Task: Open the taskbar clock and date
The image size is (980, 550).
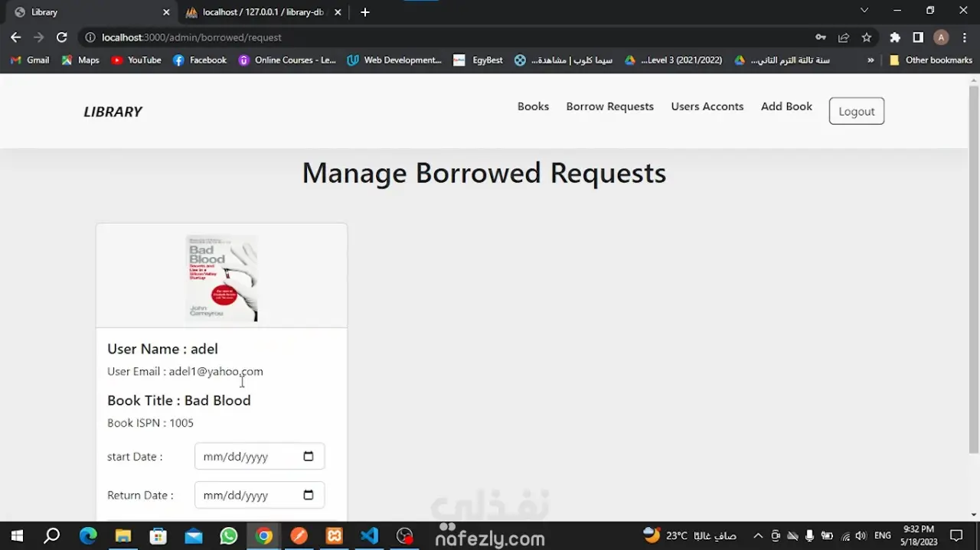Action: 919,535
